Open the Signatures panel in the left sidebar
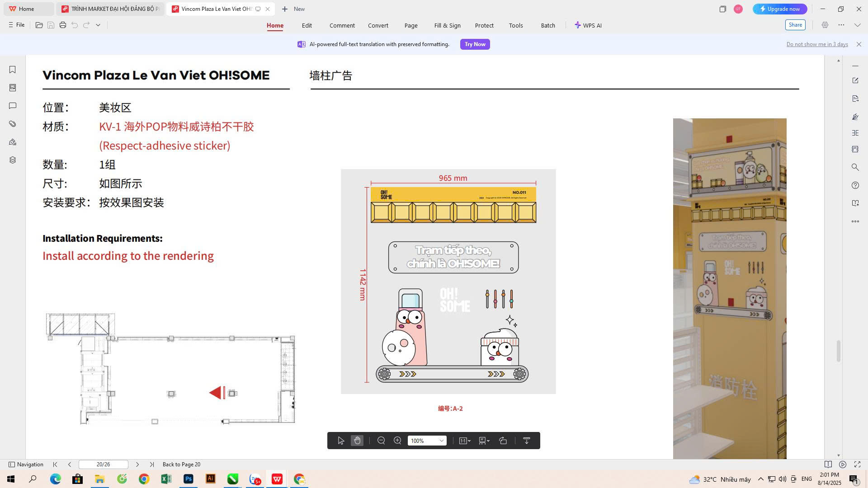The image size is (868, 488). (x=13, y=142)
